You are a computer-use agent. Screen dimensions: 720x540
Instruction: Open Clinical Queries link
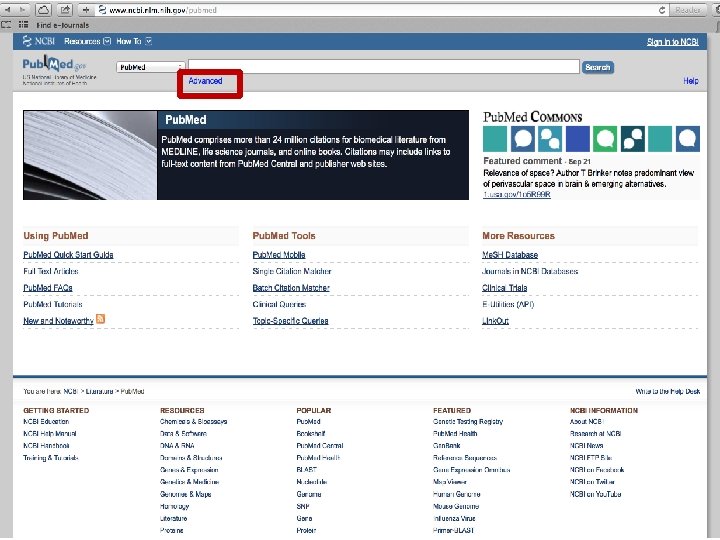(279, 304)
